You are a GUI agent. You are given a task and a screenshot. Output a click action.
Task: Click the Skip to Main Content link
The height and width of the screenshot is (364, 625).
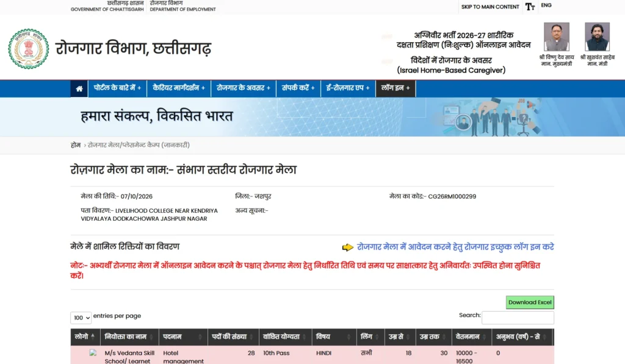[x=490, y=7]
